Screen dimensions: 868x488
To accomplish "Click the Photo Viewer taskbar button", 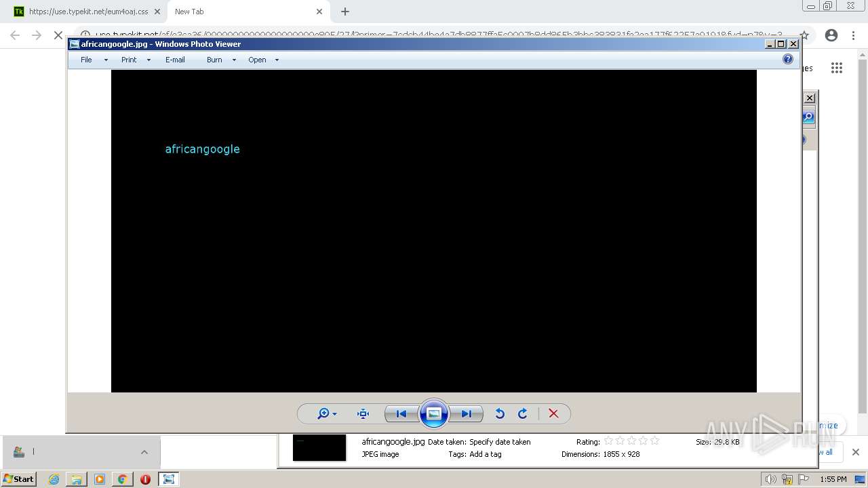I will pyautogui.click(x=168, y=479).
